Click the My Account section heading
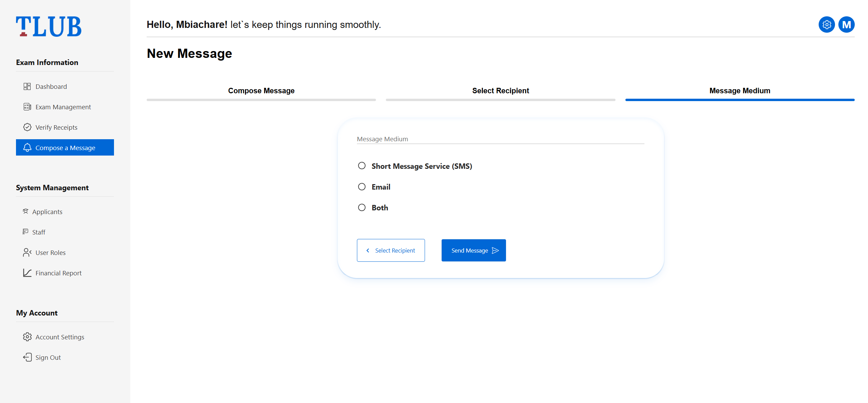This screenshot has width=868, height=403. click(x=37, y=313)
